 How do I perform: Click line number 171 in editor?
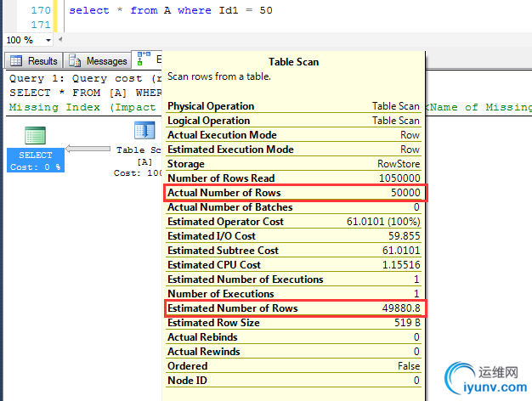coord(41,25)
